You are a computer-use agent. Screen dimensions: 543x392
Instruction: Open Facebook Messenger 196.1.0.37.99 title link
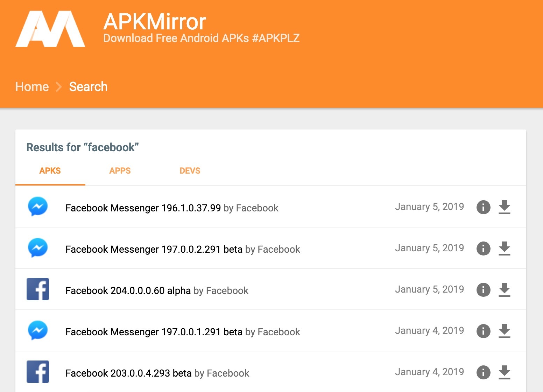pos(143,208)
